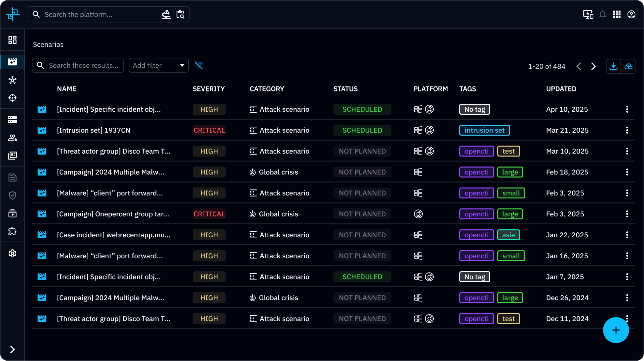Open the Onepercent group campaign scenario
The height and width of the screenshot is (361, 644).
click(x=113, y=214)
